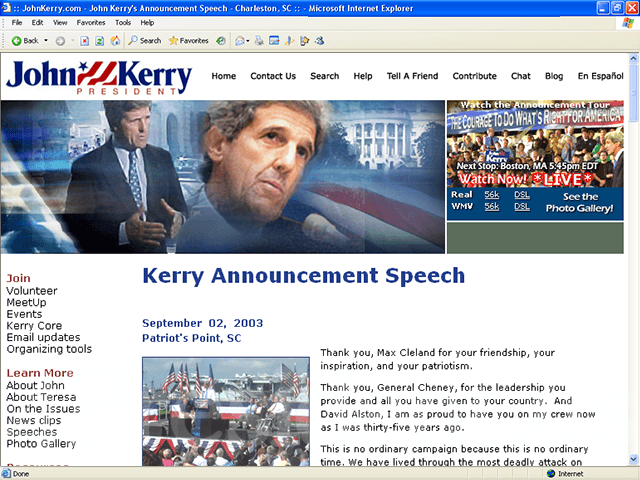Click the vertical scrollbar down arrow

[x=633, y=459]
